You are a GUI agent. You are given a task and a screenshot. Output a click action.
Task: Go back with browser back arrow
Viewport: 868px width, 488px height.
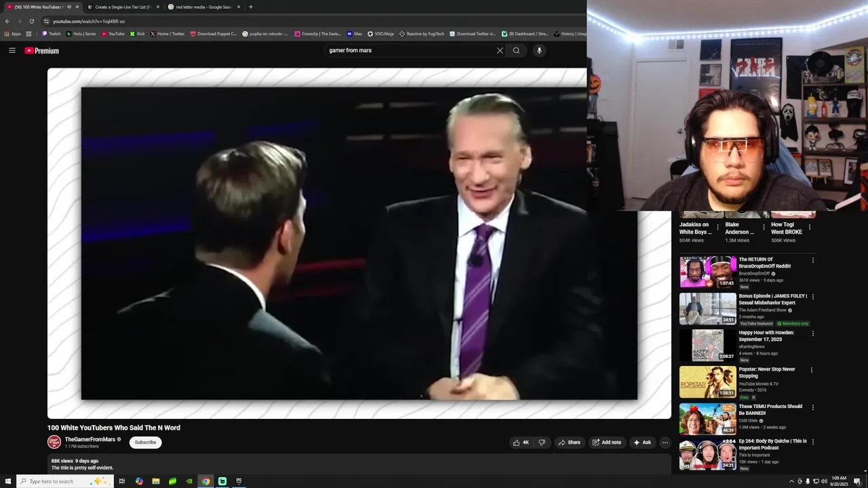coord(7,21)
